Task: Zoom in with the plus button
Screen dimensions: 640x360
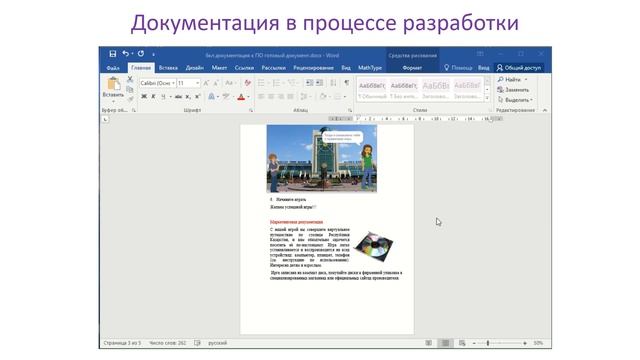Action: 525,343
